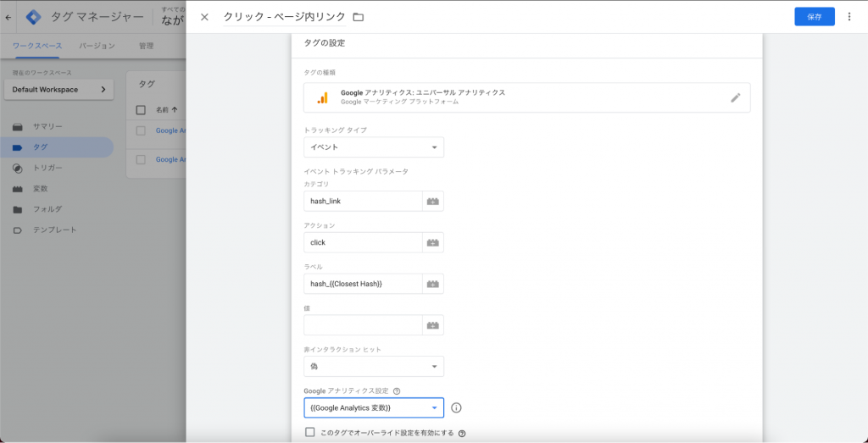Close the tag editor with X icon
The height and width of the screenshot is (443, 868).
(x=204, y=17)
